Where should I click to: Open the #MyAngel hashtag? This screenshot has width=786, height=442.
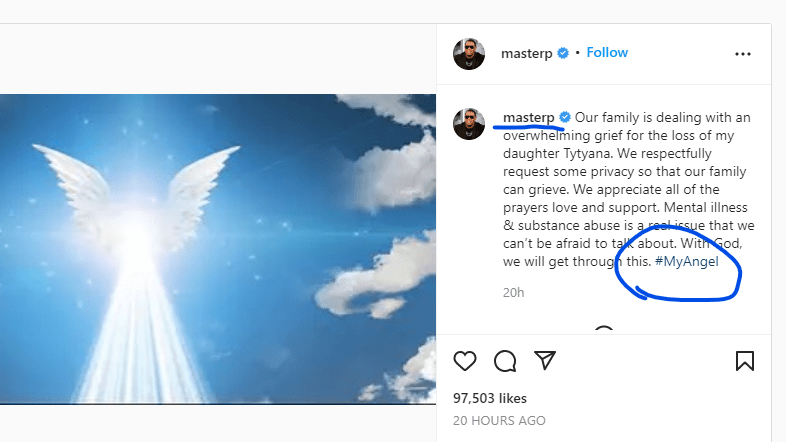point(687,263)
